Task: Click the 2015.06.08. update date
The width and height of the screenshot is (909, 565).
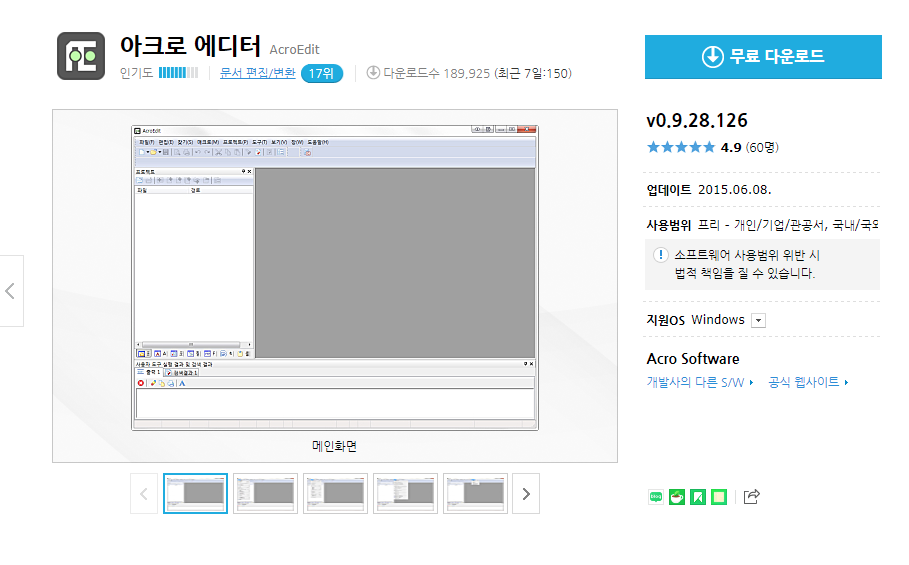Action: [735, 190]
